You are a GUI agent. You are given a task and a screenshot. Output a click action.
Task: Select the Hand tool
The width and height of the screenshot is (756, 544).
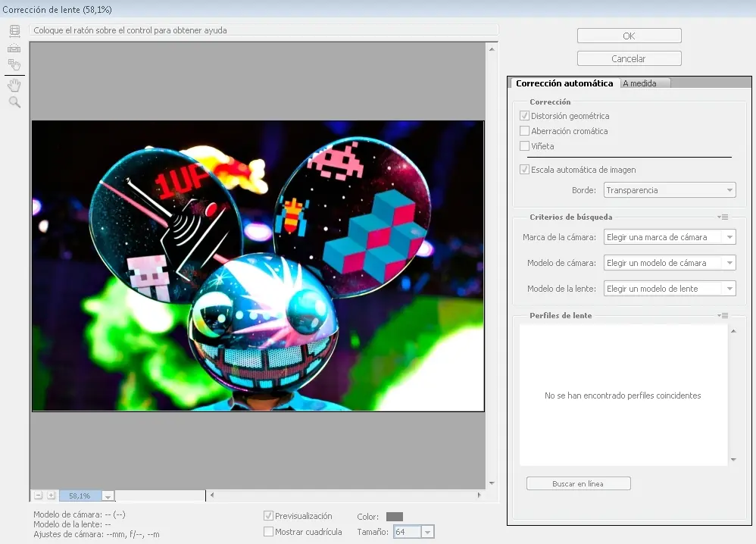[x=14, y=86]
